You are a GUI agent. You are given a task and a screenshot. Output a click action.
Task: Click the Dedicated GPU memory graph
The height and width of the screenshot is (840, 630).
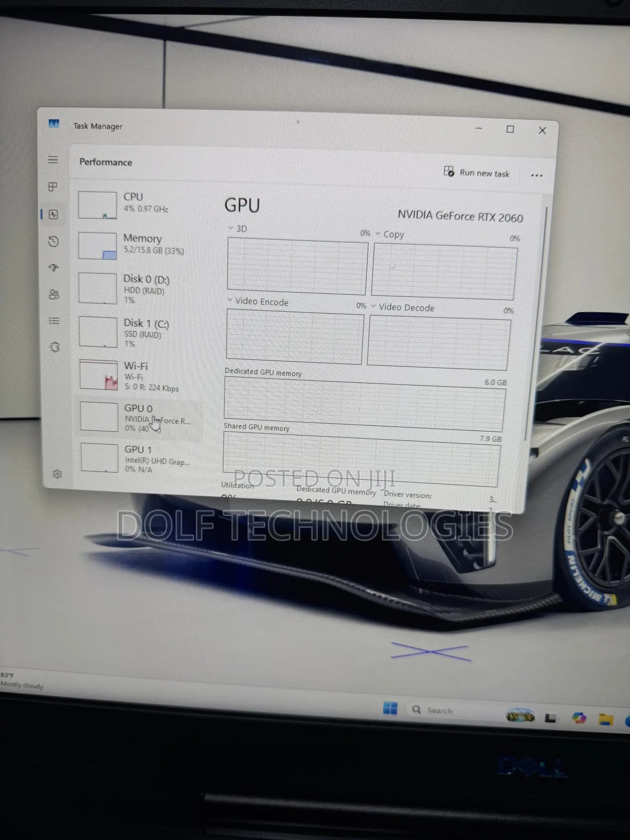tap(365, 404)
